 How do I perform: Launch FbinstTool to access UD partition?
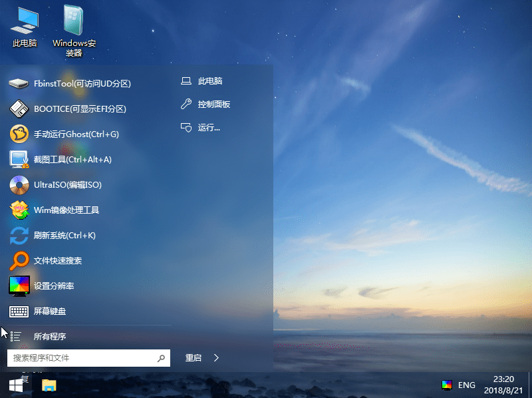(80, 83)
